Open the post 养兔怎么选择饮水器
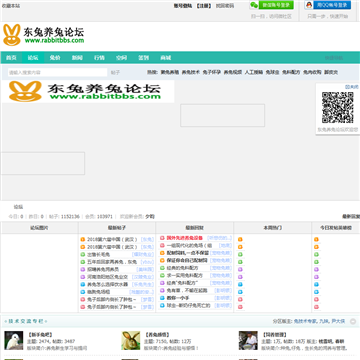This screenshot has height=360, width=360. 107,284
